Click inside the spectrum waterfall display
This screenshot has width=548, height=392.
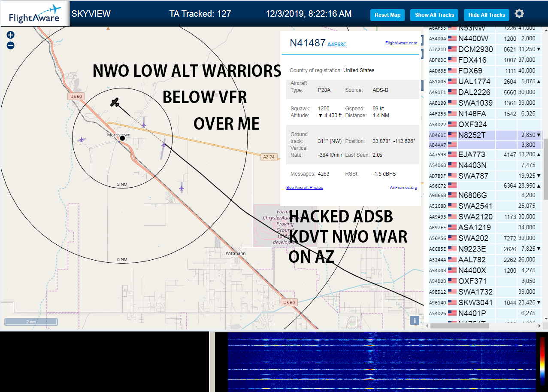(382, 362)
